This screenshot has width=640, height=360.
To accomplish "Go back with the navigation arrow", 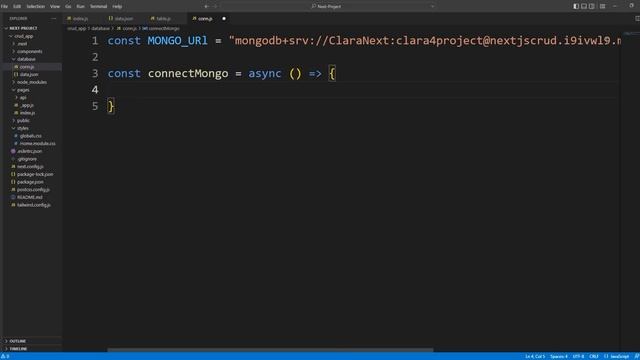I will click(206, 7).
